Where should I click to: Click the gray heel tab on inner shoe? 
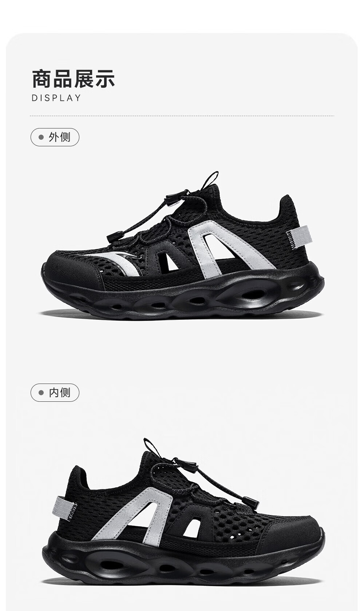(x=66, y=506)
